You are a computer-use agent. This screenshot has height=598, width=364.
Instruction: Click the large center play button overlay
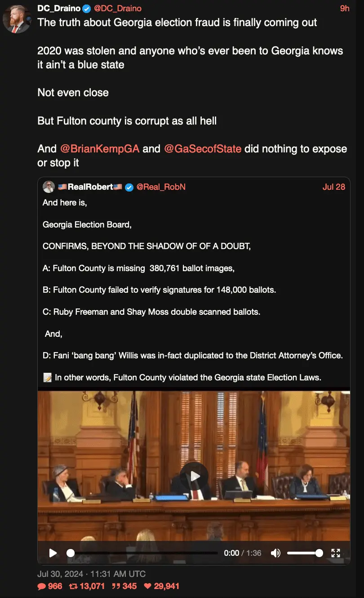click(x=194, y=476)
